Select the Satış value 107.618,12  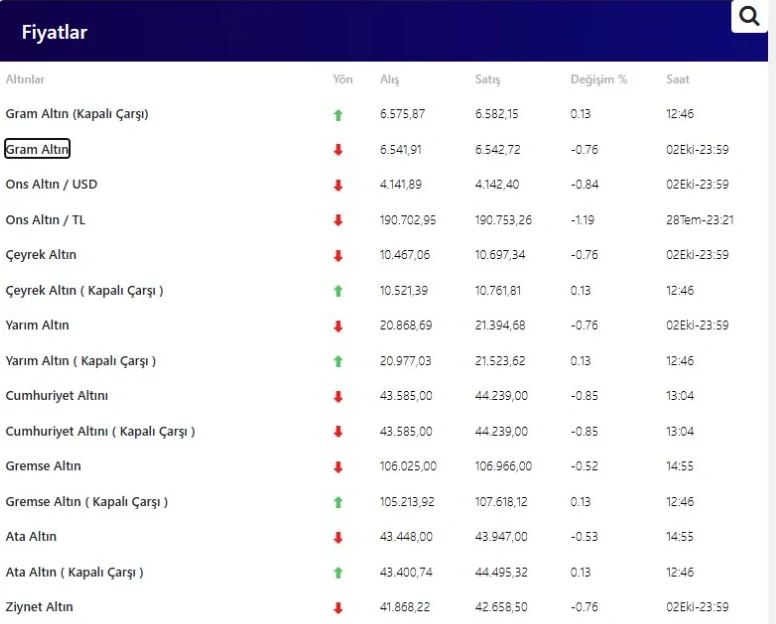tap(501, 502)
